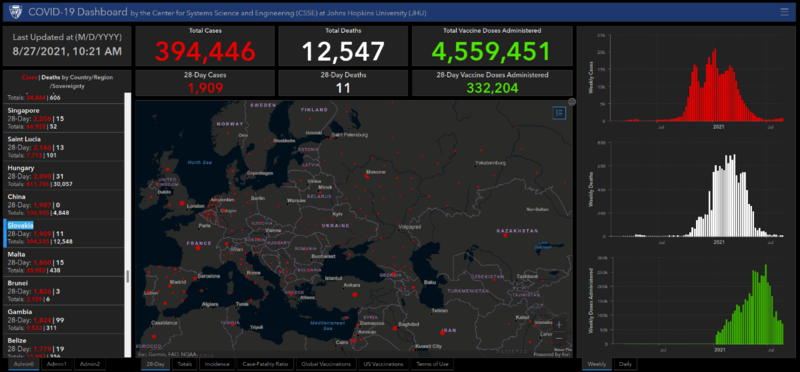Click the red marker under Kazakhstan label

pyautogui.click(x=505, y=236)
